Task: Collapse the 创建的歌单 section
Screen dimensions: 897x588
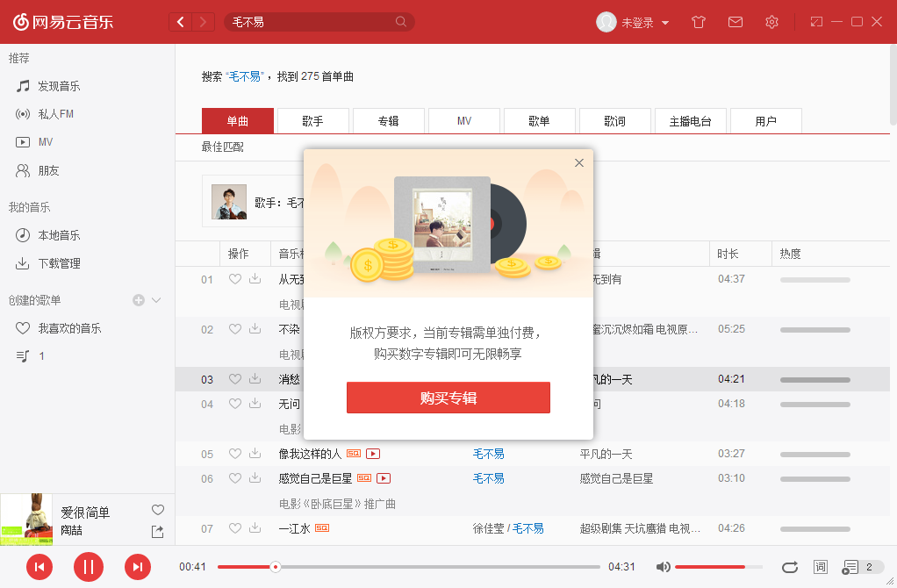Action: point(156,300)
